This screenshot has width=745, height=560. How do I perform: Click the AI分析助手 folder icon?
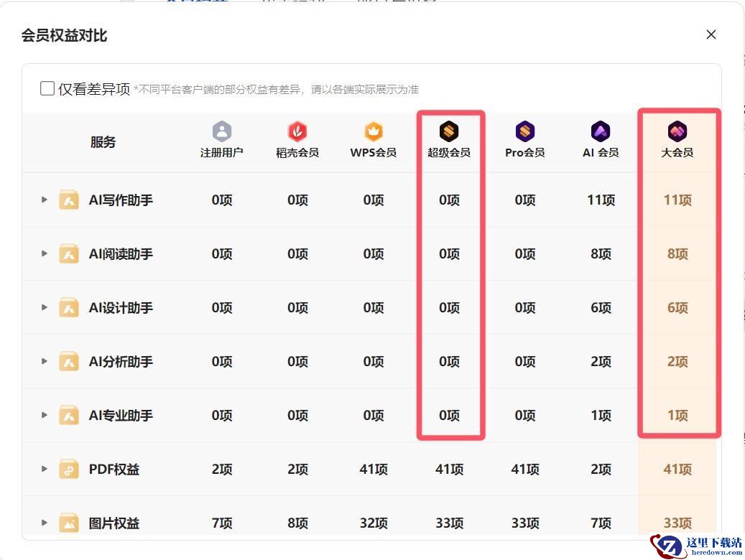[69, 361]
